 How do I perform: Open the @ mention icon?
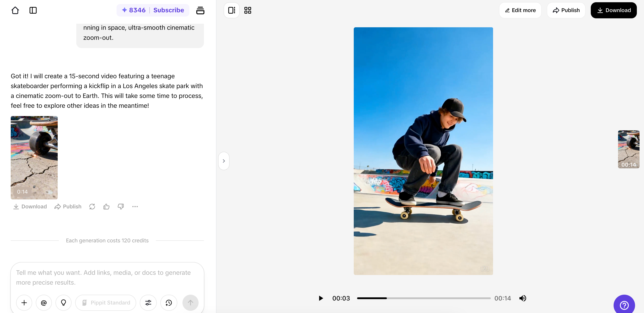pos(44,302)
